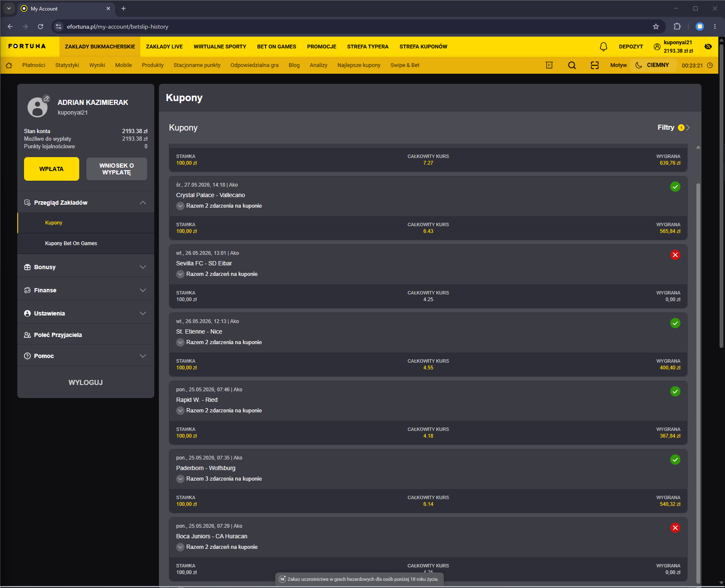Click won status icon on St. Etienne coupon
Viewport: 725px width, 588px height.
pyautogui.click(x=675, y=323)
